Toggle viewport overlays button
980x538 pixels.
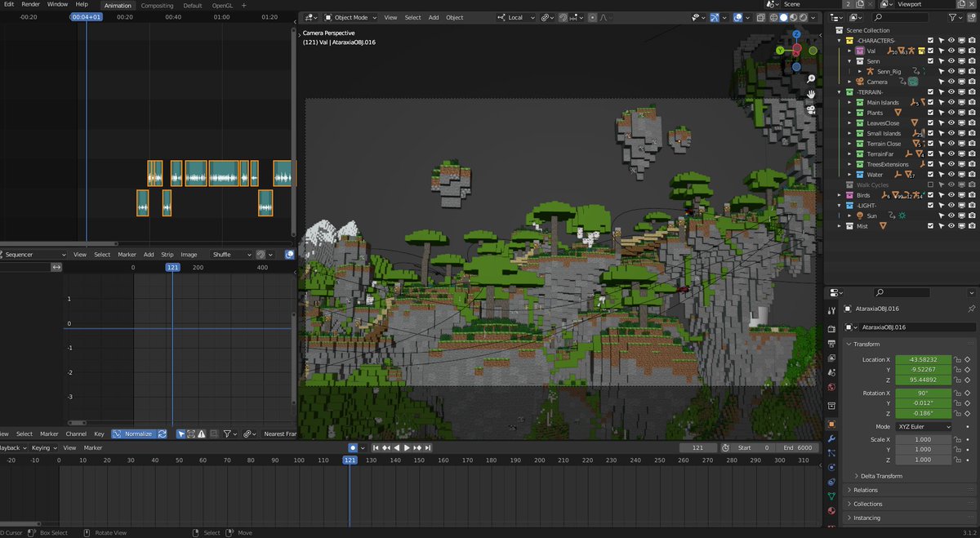tap(737, 17)
